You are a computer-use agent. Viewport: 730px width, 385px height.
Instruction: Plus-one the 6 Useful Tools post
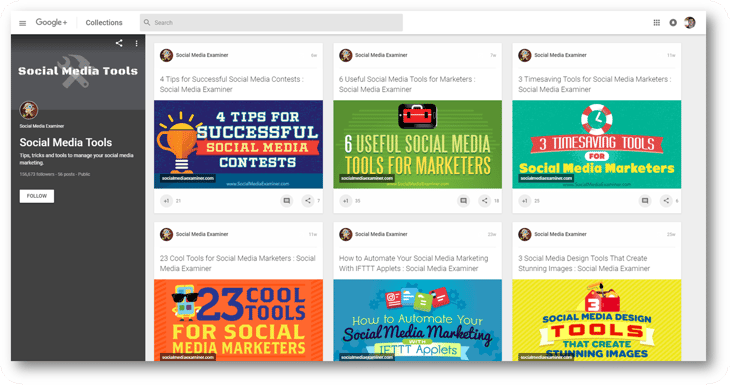345,201
